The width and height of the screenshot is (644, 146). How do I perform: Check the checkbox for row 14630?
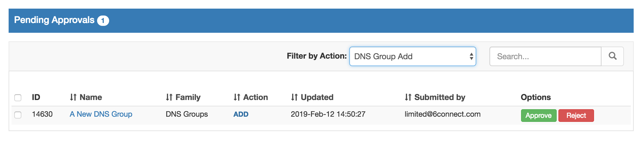(18, 115)
